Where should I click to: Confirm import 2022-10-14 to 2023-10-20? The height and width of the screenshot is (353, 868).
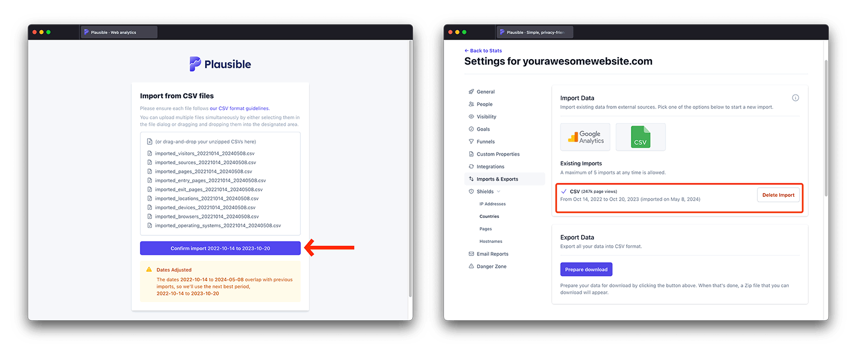220,248
